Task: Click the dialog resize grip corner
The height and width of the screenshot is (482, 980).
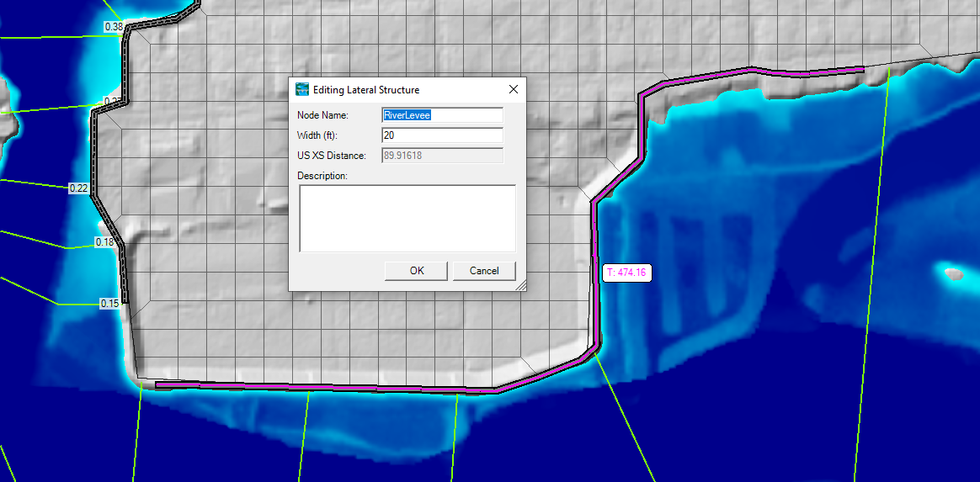Action: [x=520, y=285]
